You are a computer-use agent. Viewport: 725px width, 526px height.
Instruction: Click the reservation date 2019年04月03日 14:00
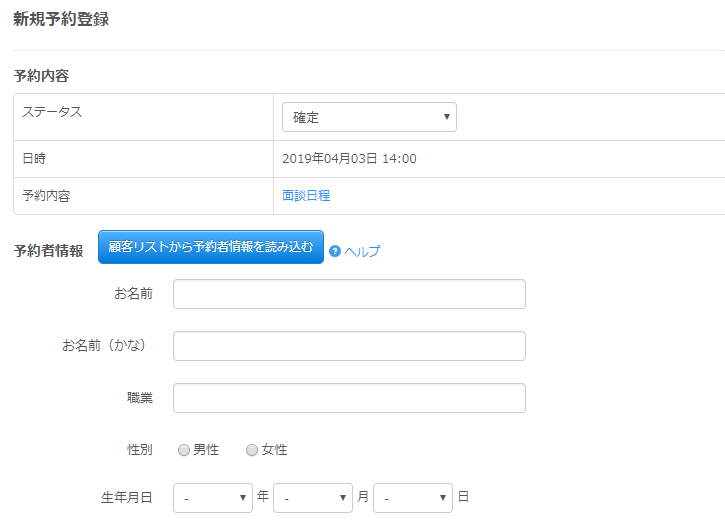click(x=350, y=159)
